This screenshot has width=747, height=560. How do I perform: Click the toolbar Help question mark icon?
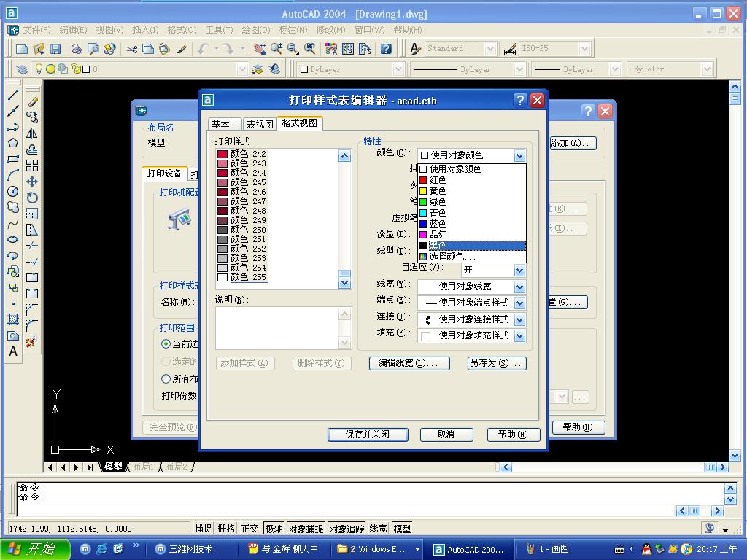point(386,49)
